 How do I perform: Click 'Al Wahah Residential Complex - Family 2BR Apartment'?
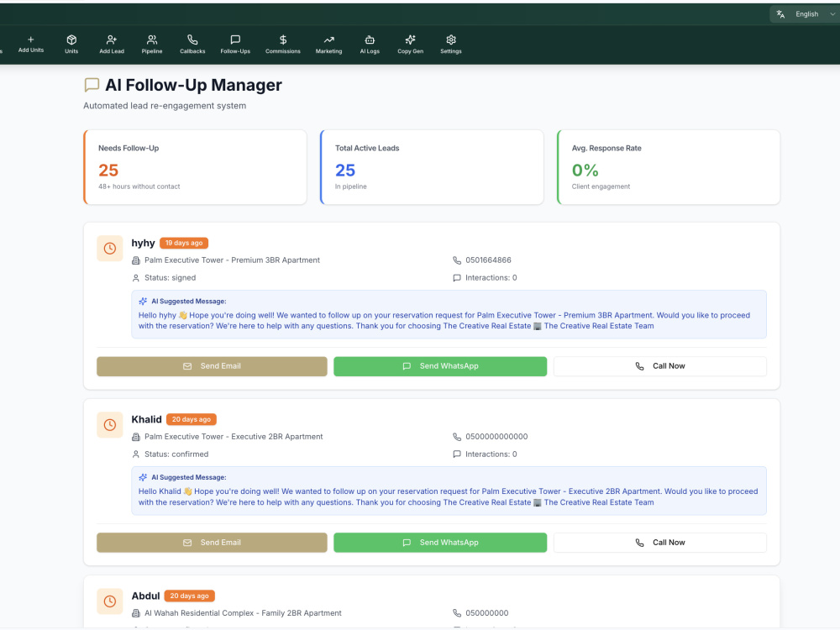pyautogui.click(x=243, y=613)
